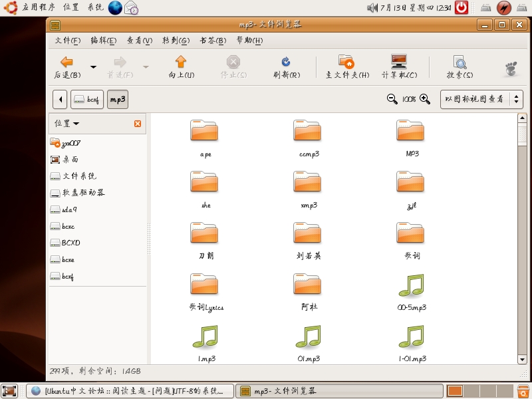Show earlier path buttons with left arrow
Viewport: 532px width, 399px height.
[60, 99]
